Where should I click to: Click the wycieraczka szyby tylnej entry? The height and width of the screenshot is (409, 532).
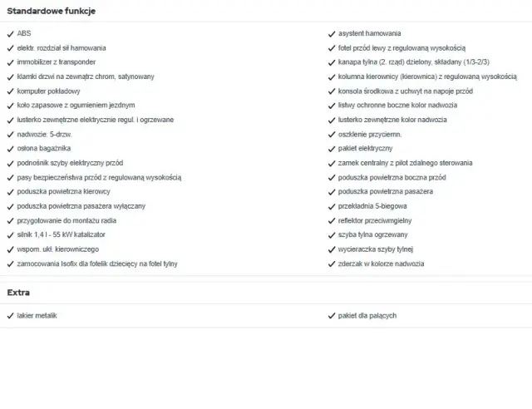[x=376, y=249]
